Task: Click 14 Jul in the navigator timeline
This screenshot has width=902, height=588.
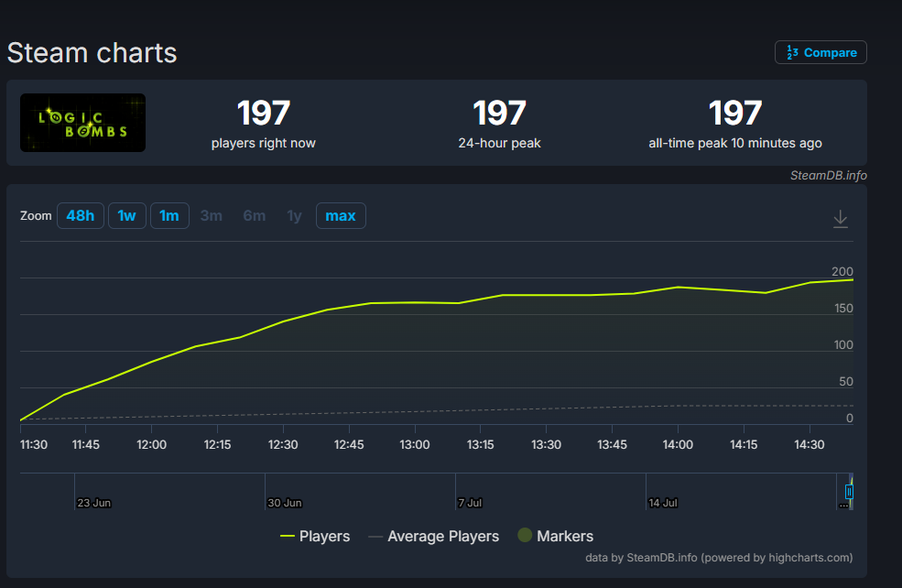Action: [663, 503]
